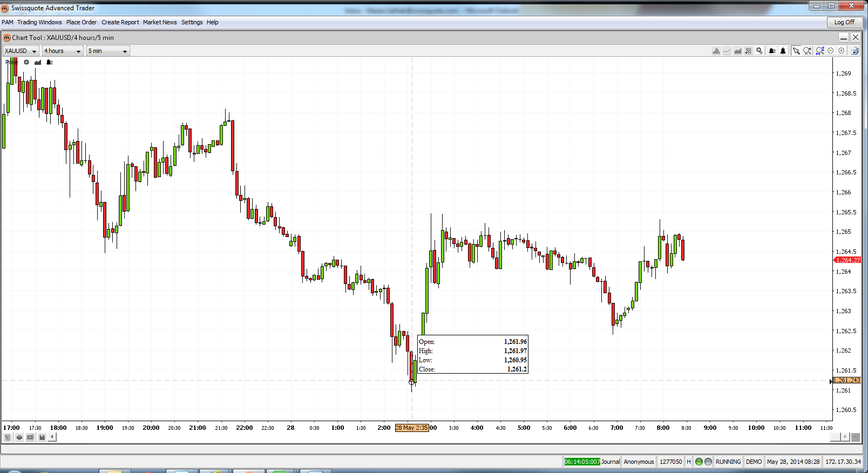Click the Price legend label
Viewport: 868px width, 473px height.
11,62
